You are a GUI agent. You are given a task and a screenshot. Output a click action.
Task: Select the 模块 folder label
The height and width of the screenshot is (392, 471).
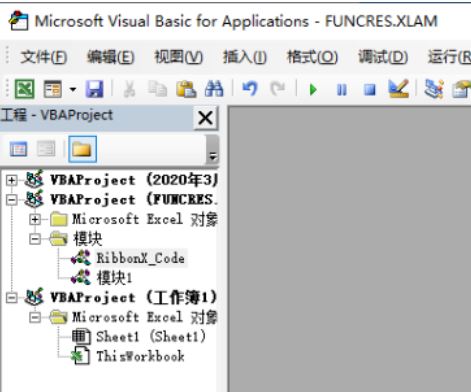click(x=88, y=239)
